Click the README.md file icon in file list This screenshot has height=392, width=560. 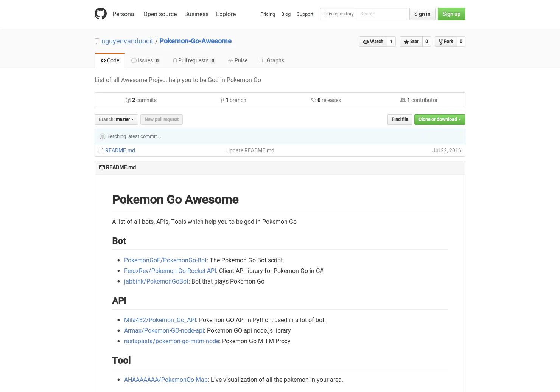click(101, 150)
